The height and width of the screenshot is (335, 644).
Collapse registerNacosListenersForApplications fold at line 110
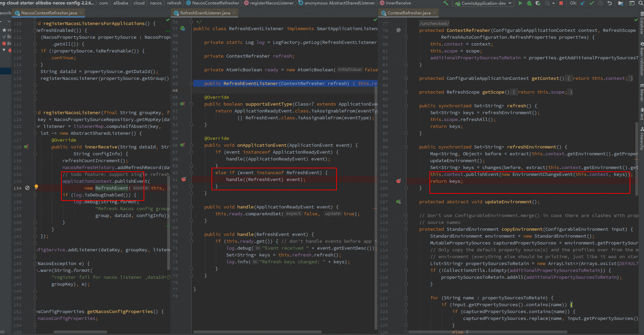click(x=35, y=23)
